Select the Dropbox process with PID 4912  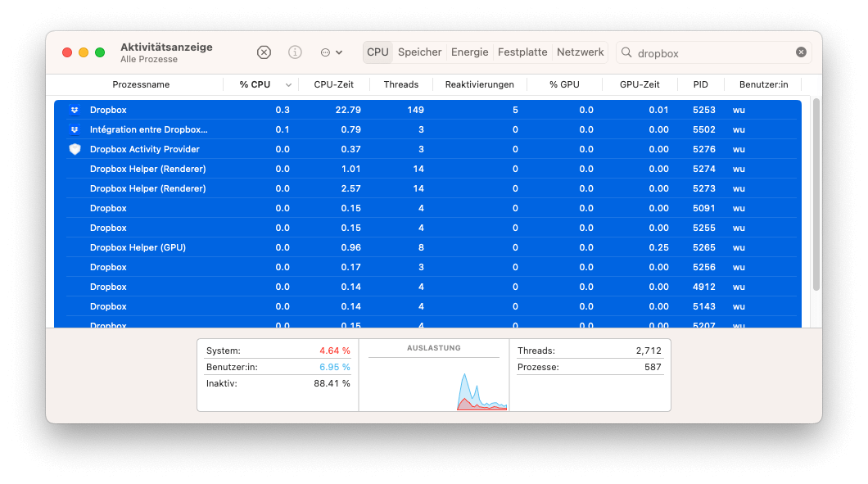[x=427, y=287]
